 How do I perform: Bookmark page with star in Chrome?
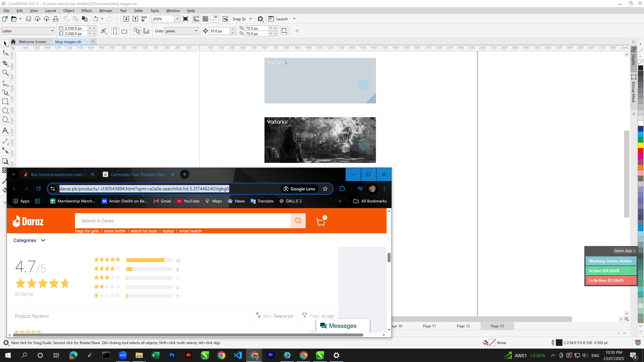click(325, 189)
